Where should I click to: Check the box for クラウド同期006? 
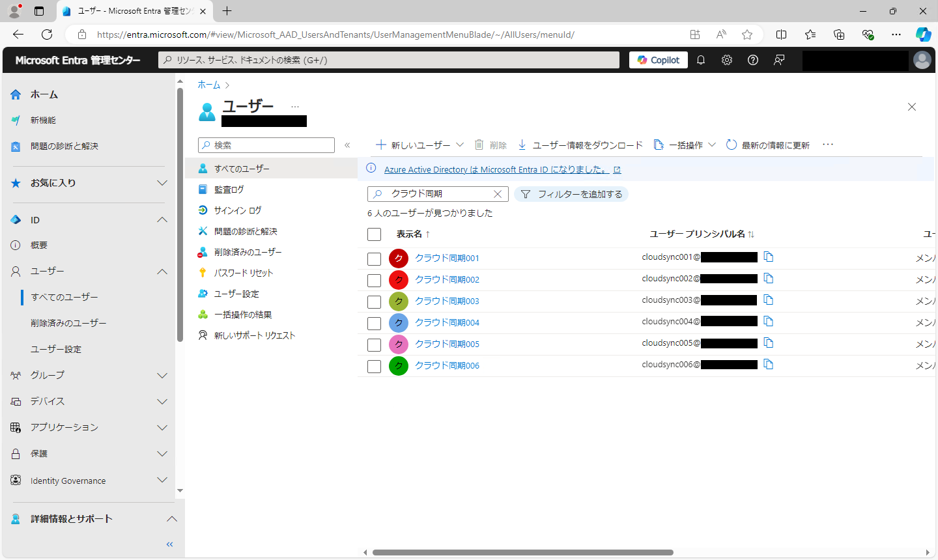coord(374,366)
